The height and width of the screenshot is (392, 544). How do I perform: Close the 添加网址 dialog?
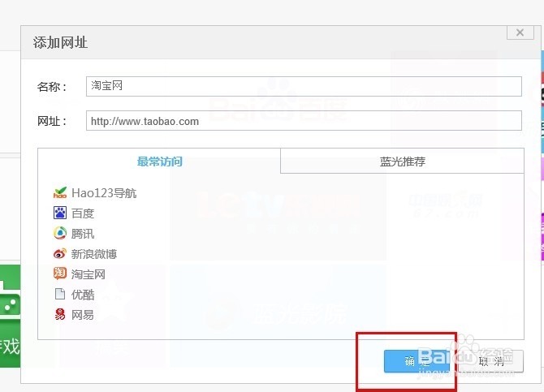point(520,32)
